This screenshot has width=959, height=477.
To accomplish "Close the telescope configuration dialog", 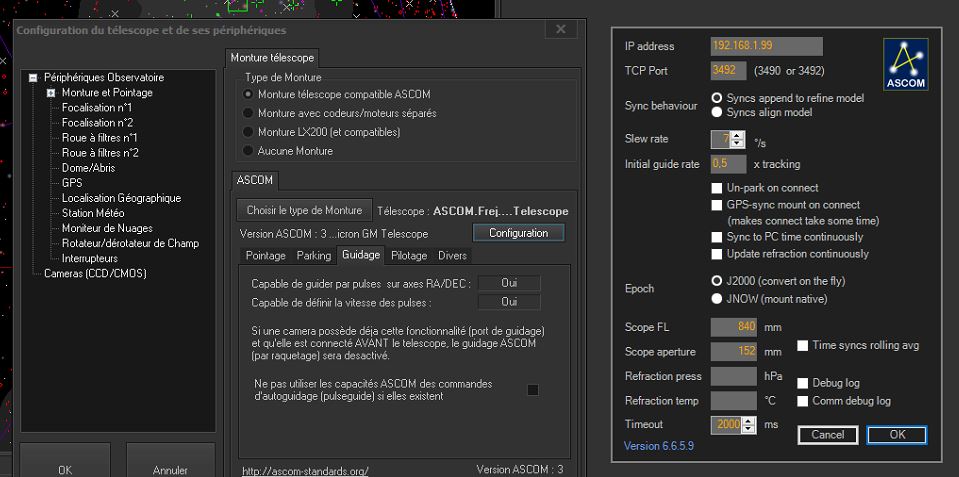I will pos(561,29).
